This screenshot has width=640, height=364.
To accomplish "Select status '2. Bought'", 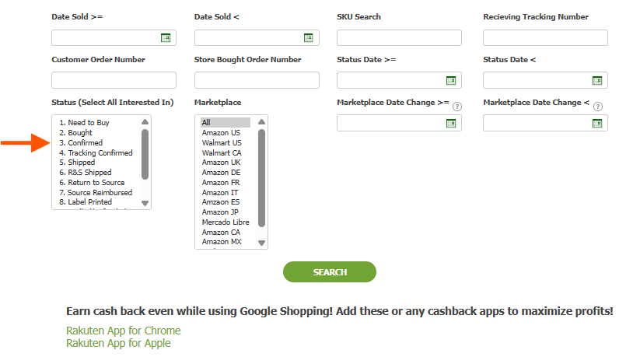I will tap(76, 133).
